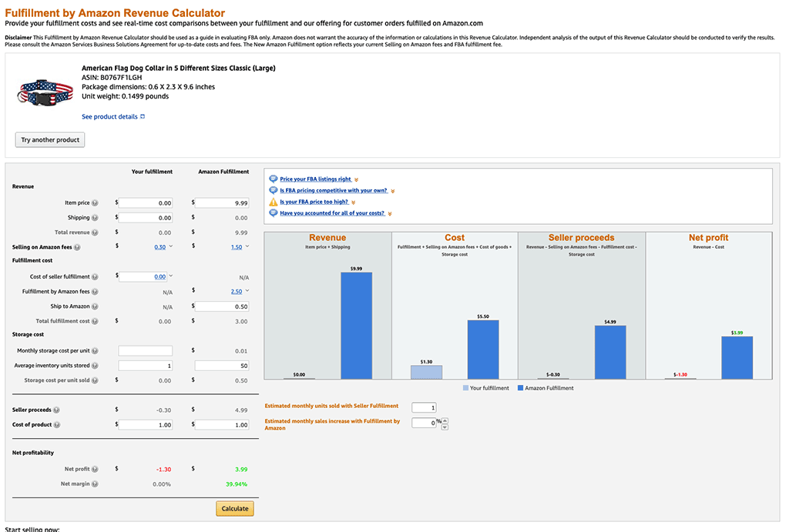
Task: Open help icon for Storage cost per unit sold
Action: click(95, 380)
